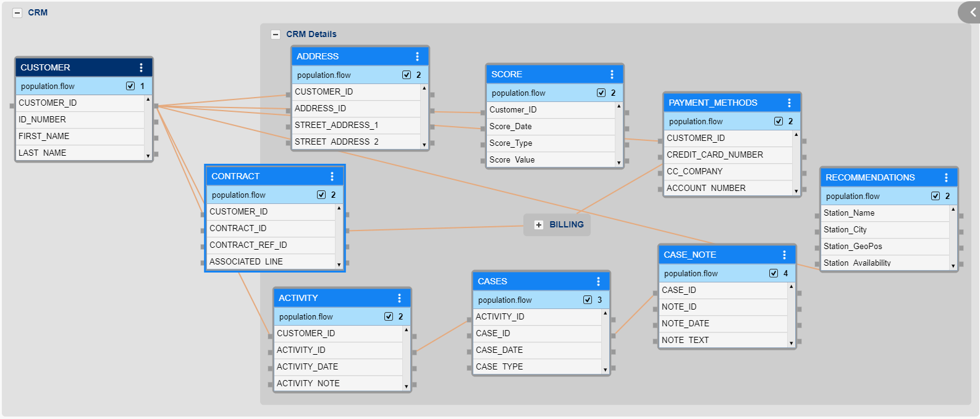Open the CASE_NOTE table three-dot menu
The width and height of the screenshot is (980, 419).
pos(784,255)
